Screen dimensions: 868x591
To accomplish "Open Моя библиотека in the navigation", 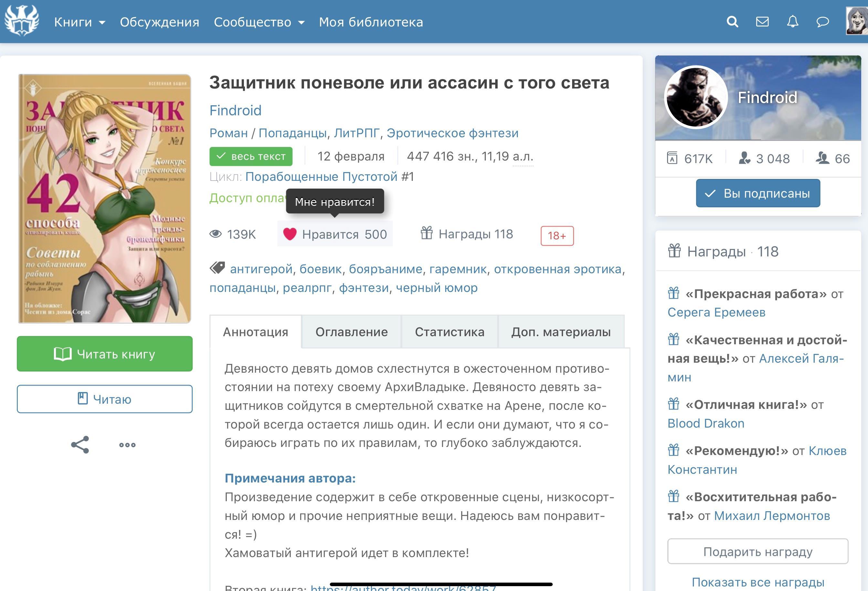I will click(371, 22).
